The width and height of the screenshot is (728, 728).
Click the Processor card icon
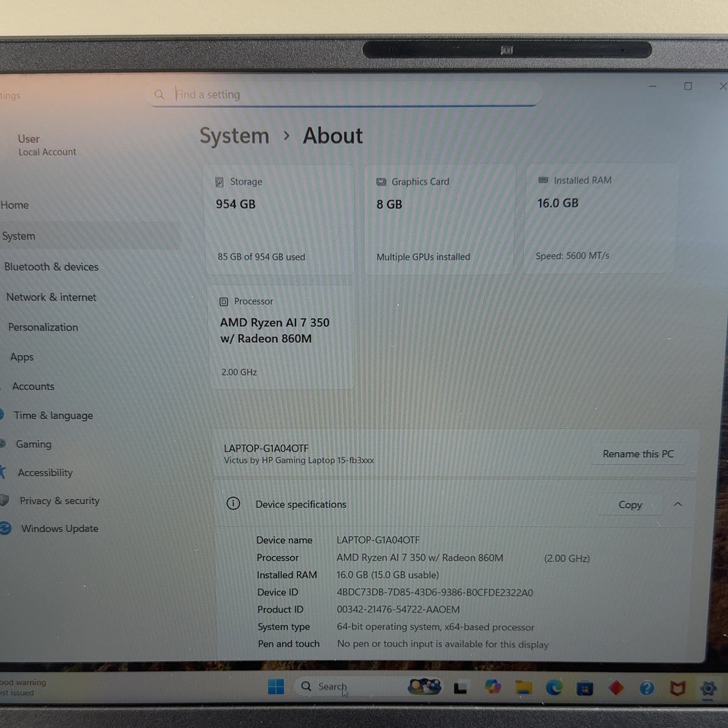223,302
